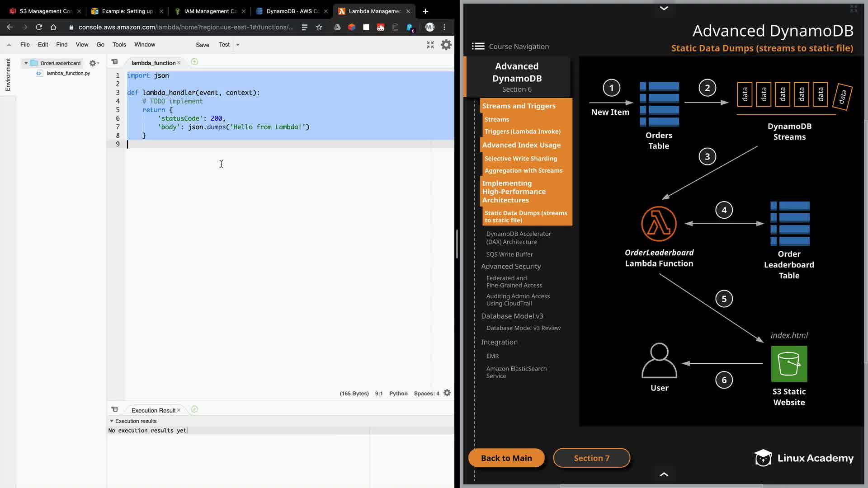
Task: Click the editor settings gear icon
Action: point(446,45)
